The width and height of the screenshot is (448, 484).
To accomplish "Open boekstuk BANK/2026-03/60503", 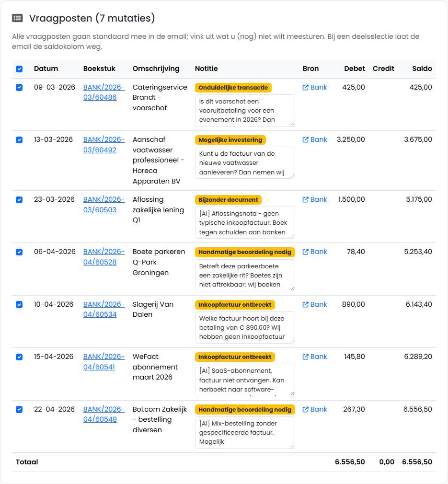I will tap(104, 205).
